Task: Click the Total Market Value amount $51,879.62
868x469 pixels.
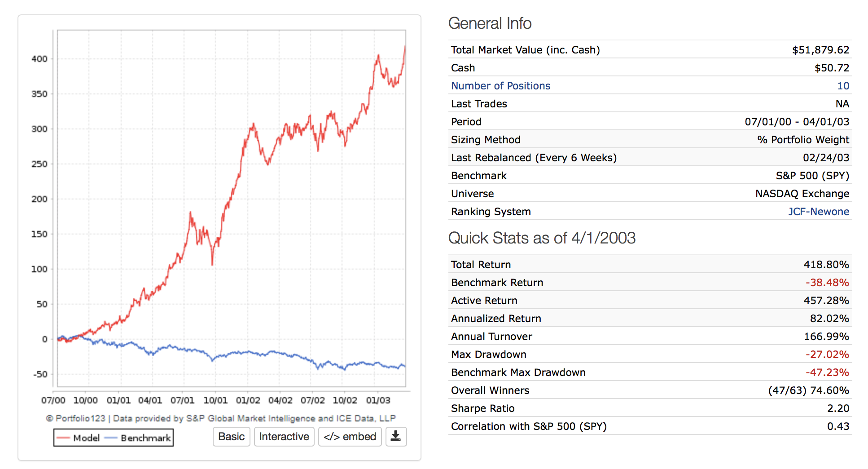Action: [x=820, y=50]
